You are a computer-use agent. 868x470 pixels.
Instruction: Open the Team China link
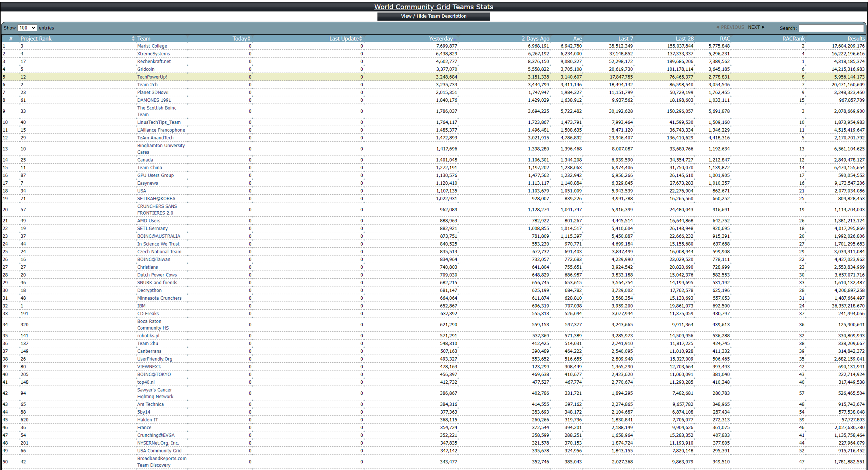[x=150, y=168]
